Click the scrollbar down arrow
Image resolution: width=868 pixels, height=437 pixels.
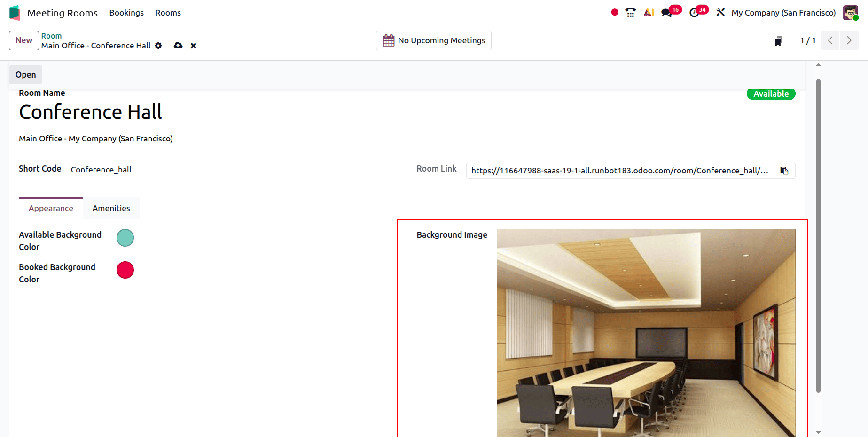818,432
